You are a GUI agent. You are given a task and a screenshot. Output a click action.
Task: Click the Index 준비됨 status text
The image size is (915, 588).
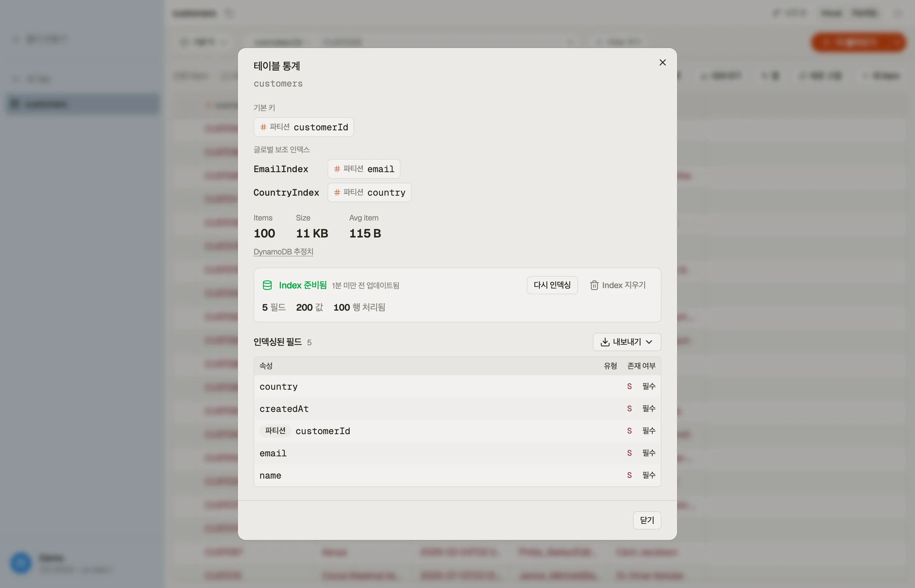[303, 285]
